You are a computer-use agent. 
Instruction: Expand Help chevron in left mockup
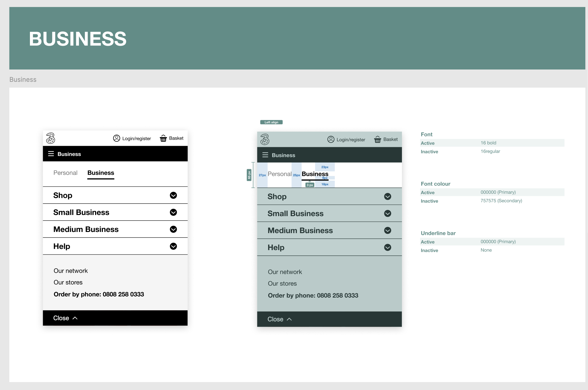click(173, 246)
